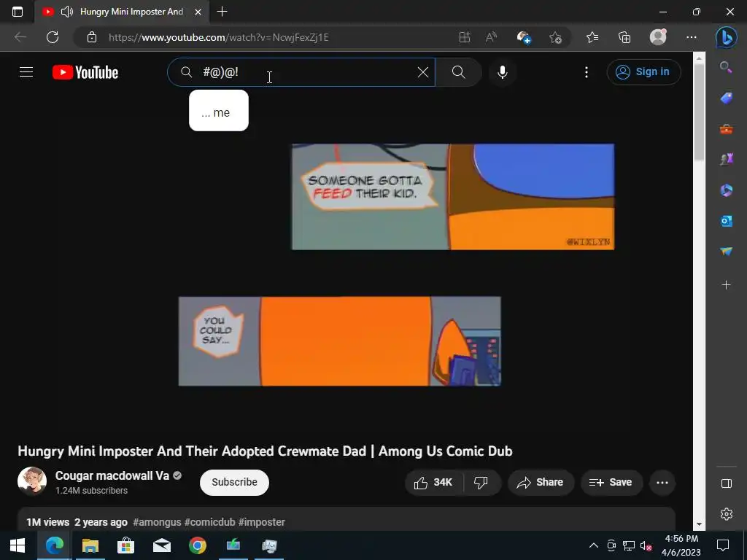747x560 pixels.
Task: Open sidebar Games chess icon
Action: 726,159
